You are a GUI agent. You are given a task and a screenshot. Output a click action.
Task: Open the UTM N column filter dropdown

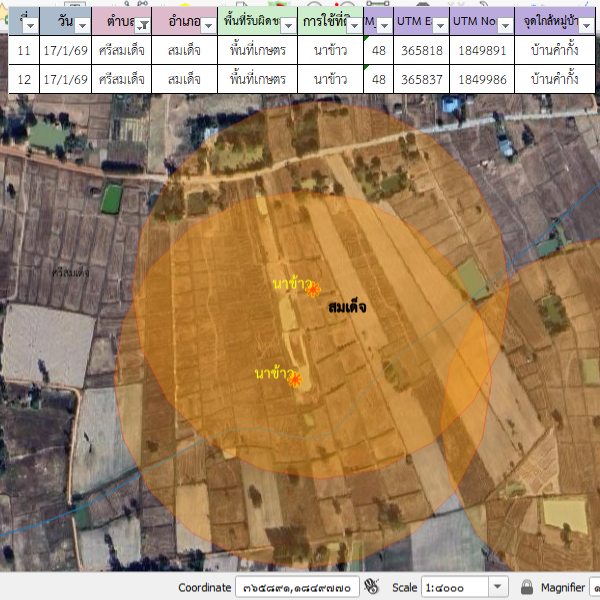point(505,25)
